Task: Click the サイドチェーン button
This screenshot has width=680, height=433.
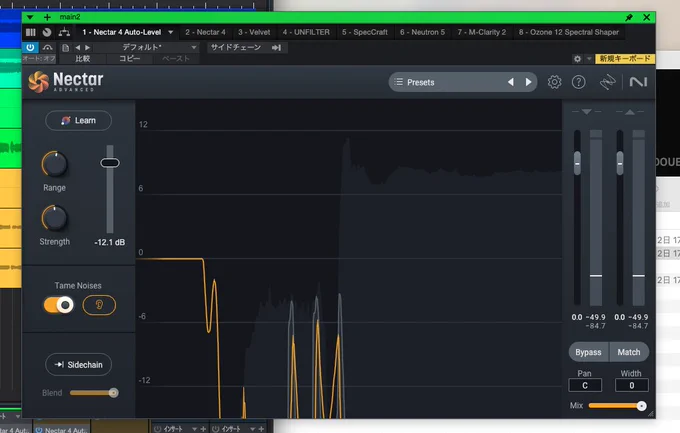Action: point(236,47)
